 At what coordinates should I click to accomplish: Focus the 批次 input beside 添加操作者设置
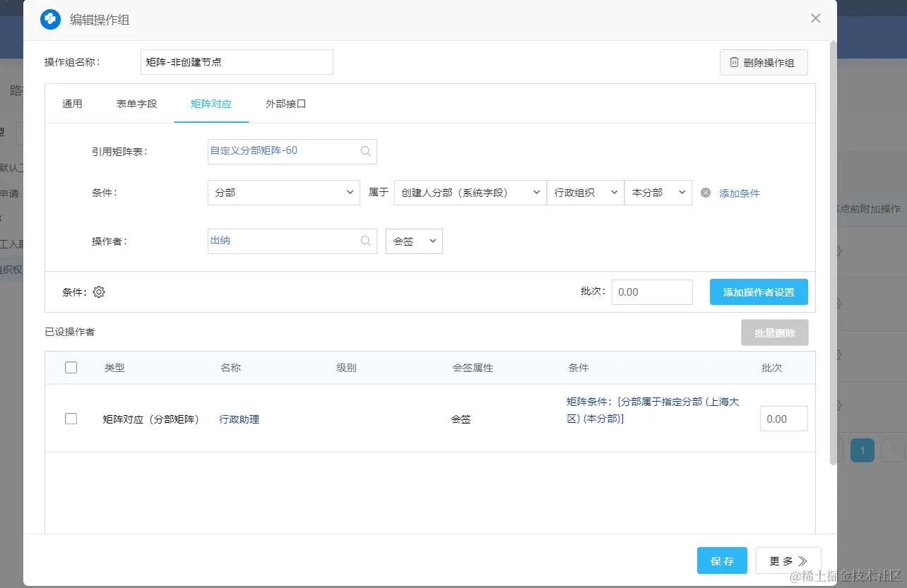coord(652,292)
